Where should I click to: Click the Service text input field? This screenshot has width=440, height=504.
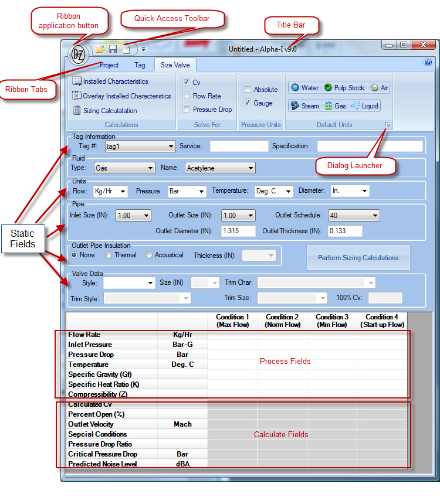[x=239, y=146]
